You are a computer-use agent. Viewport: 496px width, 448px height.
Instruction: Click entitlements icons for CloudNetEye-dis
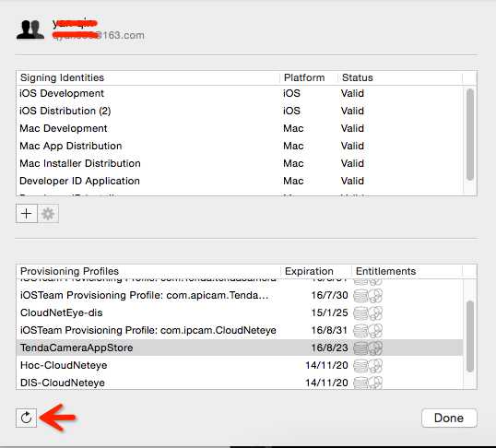pos(368,313)
